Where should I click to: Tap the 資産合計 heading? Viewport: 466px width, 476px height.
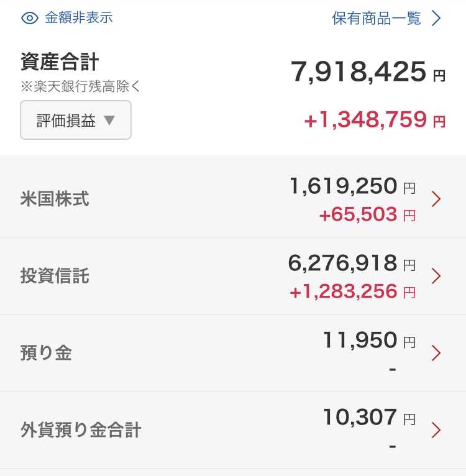click(x=60, y=62)
